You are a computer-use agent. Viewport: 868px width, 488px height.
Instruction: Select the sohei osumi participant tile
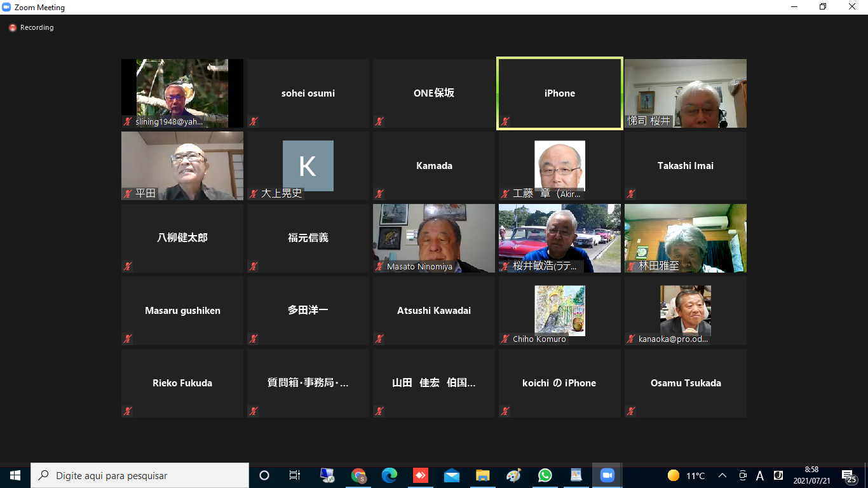[308, 93]
